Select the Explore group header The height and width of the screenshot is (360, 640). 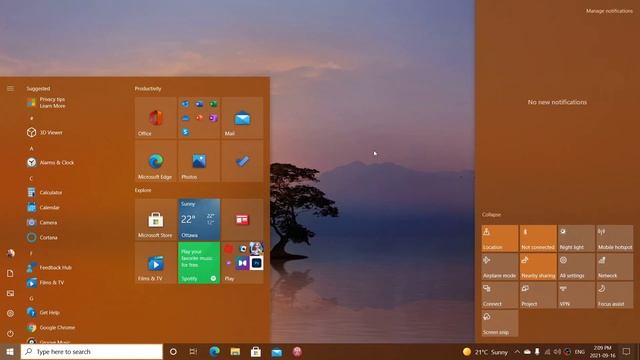(x=143, y=190)
